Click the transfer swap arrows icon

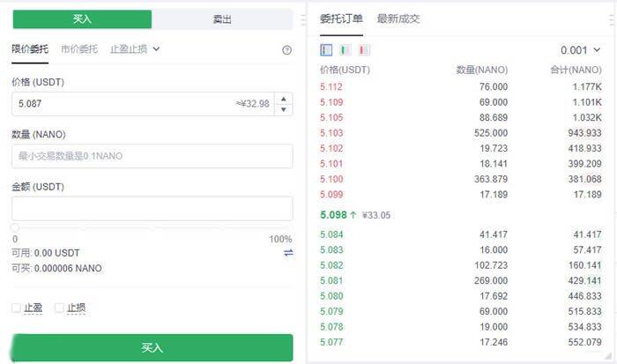tap(288, 253)
